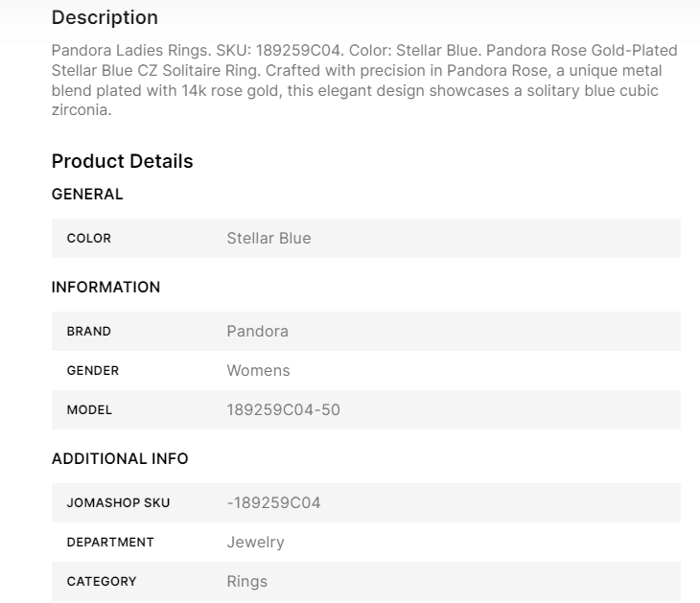Screen dimensions: 700x603
Task: Select the GENERAL section heading
Action: [x=87, y=195]
